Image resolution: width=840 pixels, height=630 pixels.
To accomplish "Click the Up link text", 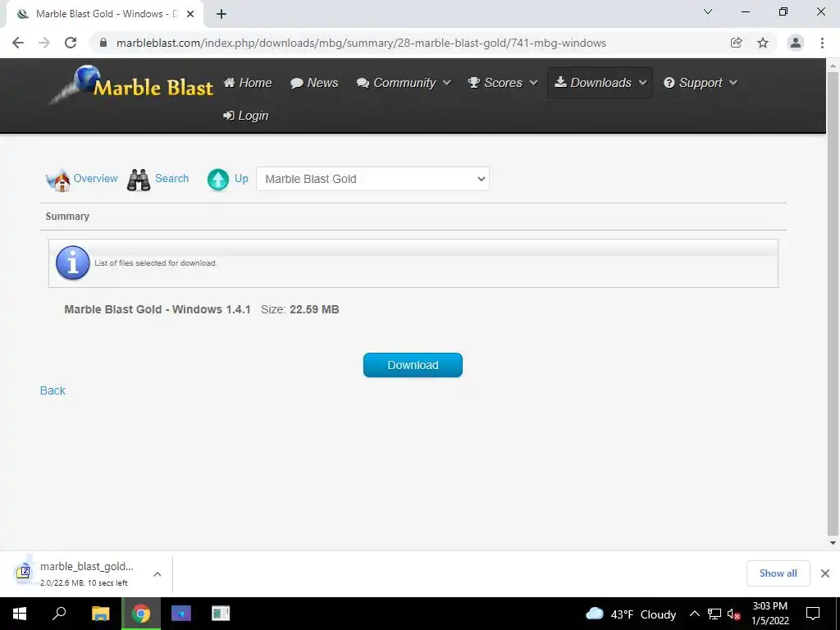I will point(241,178).
